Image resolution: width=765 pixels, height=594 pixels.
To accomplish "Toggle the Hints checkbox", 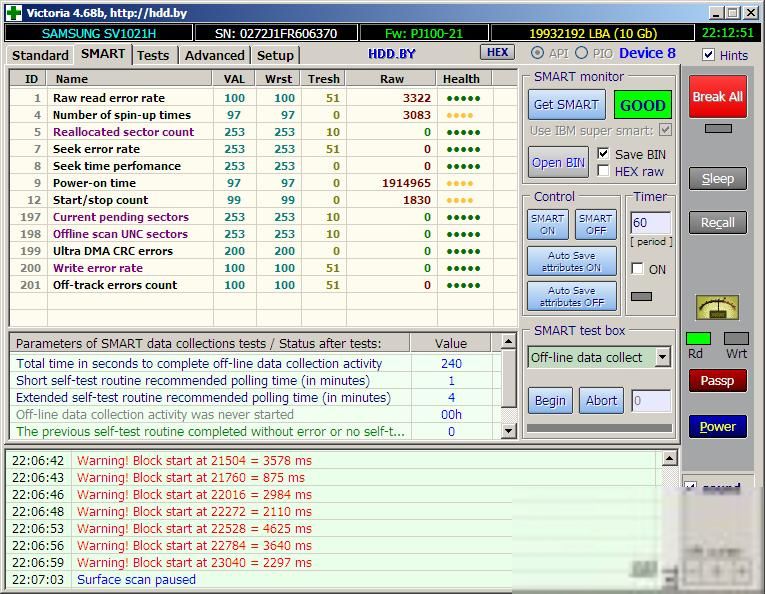I will (x=708, y=55).
